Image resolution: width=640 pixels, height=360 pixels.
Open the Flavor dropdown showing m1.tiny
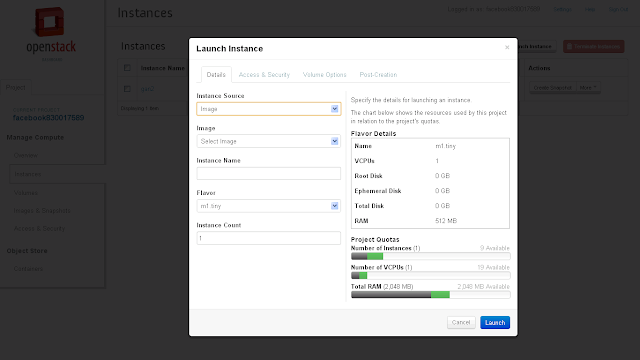point(269,206)
